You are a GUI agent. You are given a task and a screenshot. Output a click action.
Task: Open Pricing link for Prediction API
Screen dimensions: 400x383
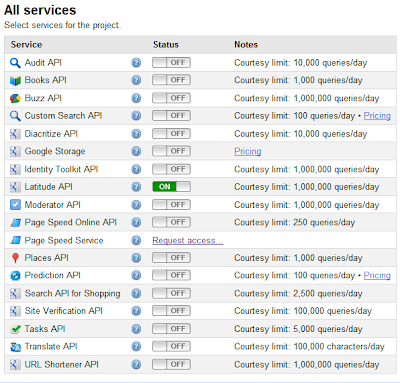click(377, 275)
